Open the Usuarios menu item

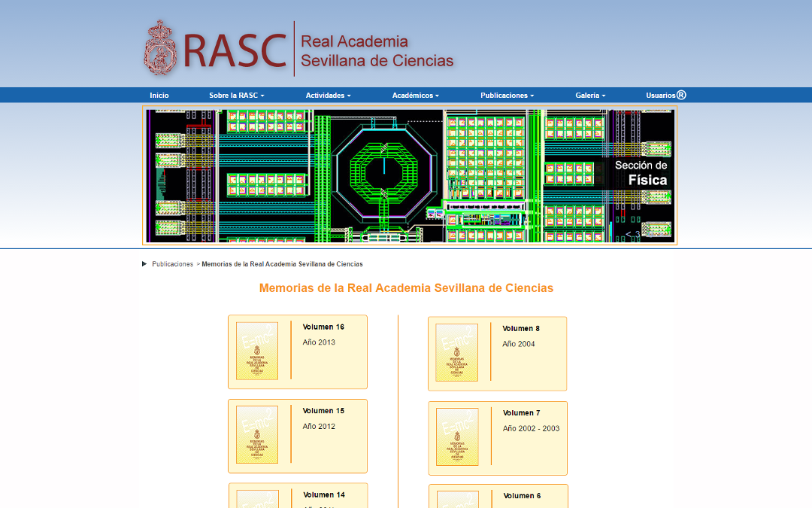pyautogui.click(x=661, y=96)
